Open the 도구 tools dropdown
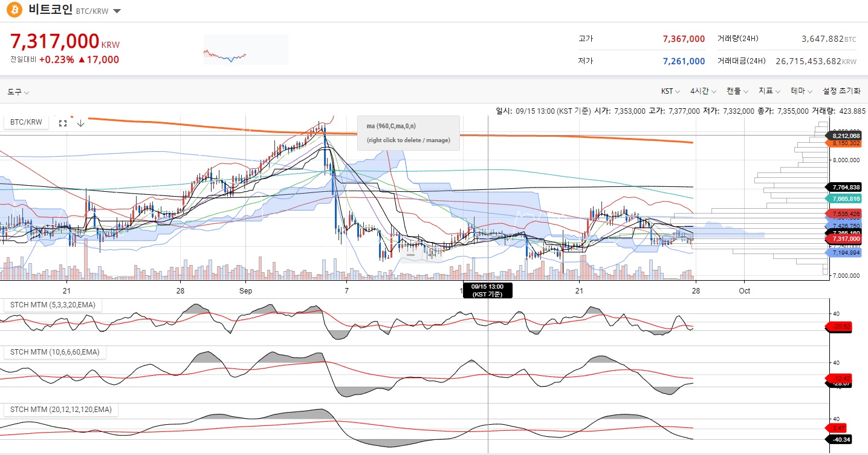868x455 pixels. point(18,92)
